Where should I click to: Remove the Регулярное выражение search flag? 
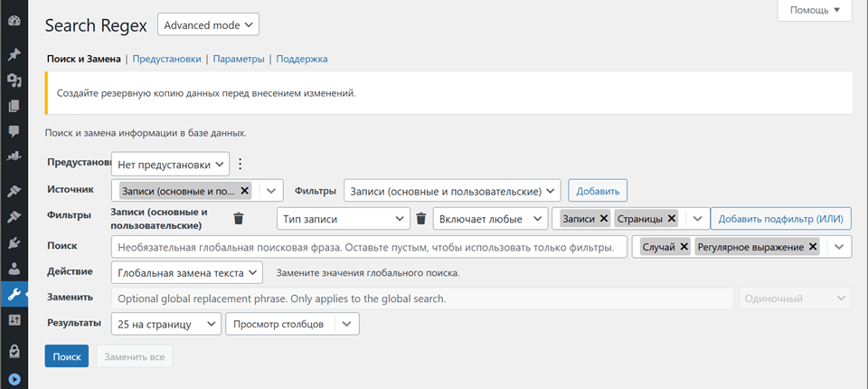[x=813, y=247]
